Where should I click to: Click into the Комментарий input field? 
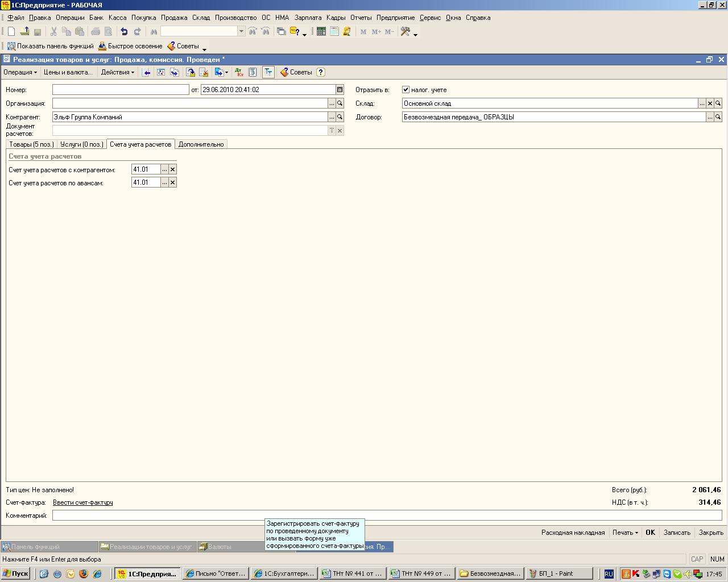[x=387, y=516]
